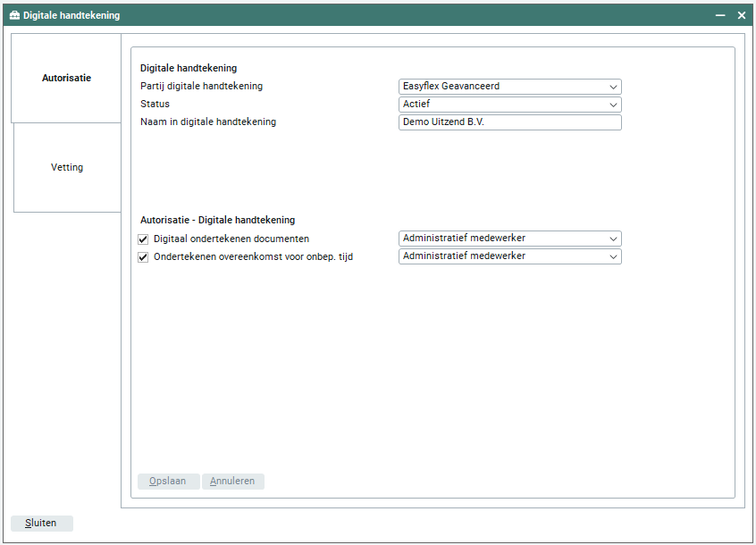The height and width of the screenshot is (545, 756).
Task: Click the Digitale handtekening window title text
Action: pos(71,15)
